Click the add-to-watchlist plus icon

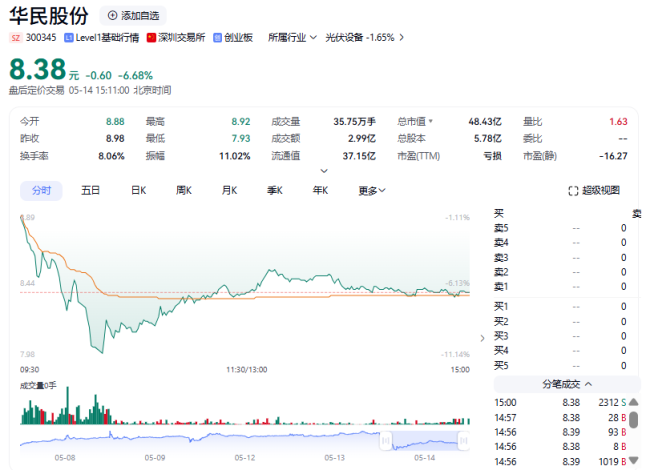pyautogui.click(x=112, y=16)
